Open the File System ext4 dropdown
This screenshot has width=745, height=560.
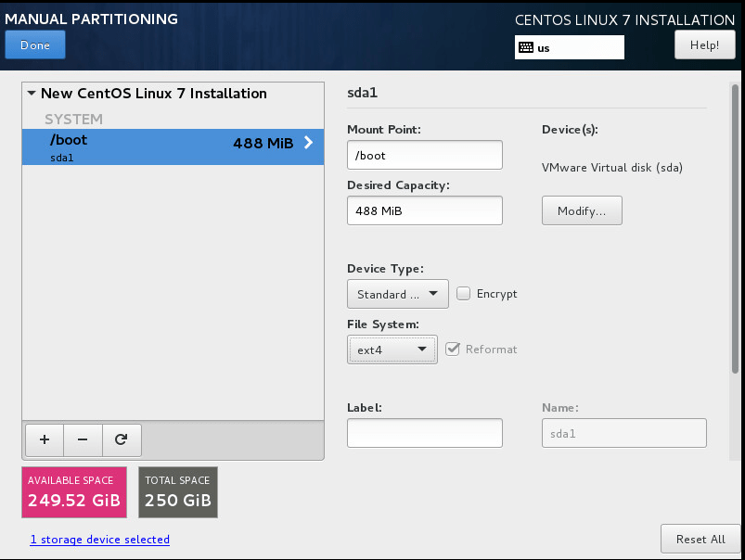click(x=392, y=350)
